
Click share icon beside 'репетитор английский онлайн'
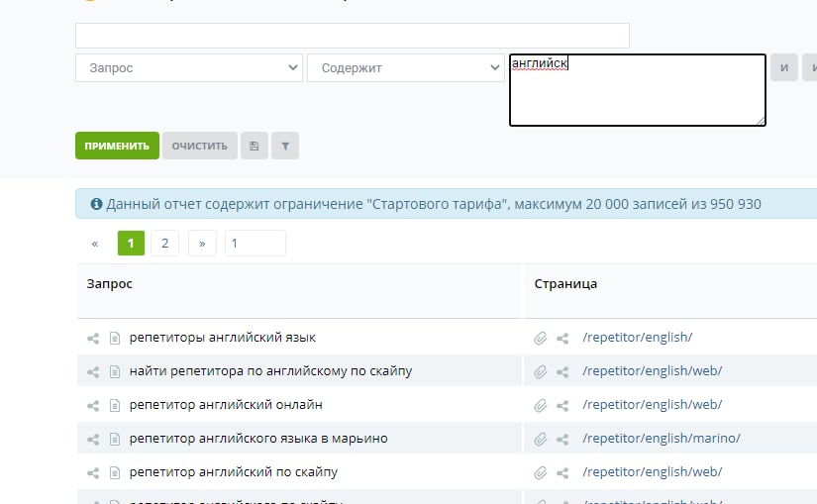click(93, 406)
